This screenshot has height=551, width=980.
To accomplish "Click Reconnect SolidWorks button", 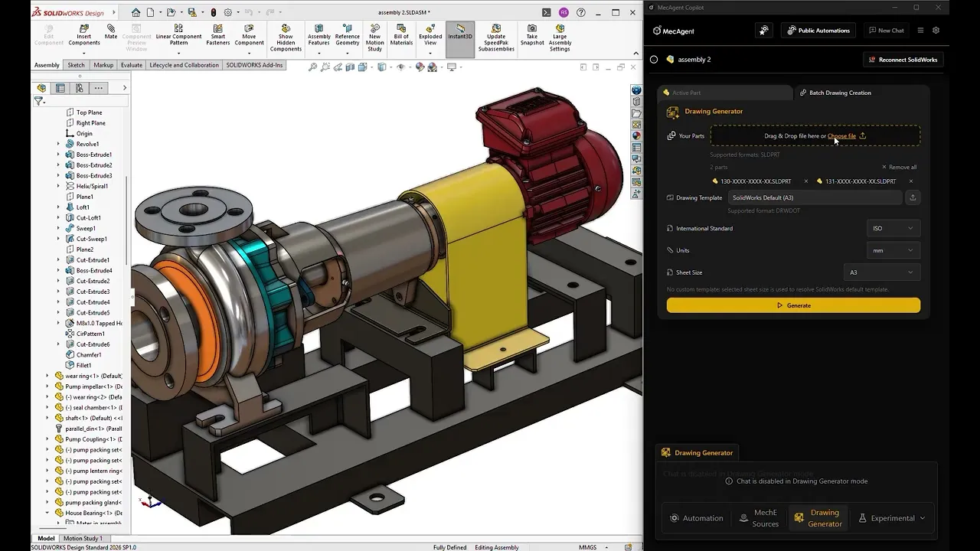I will point(903,60).
